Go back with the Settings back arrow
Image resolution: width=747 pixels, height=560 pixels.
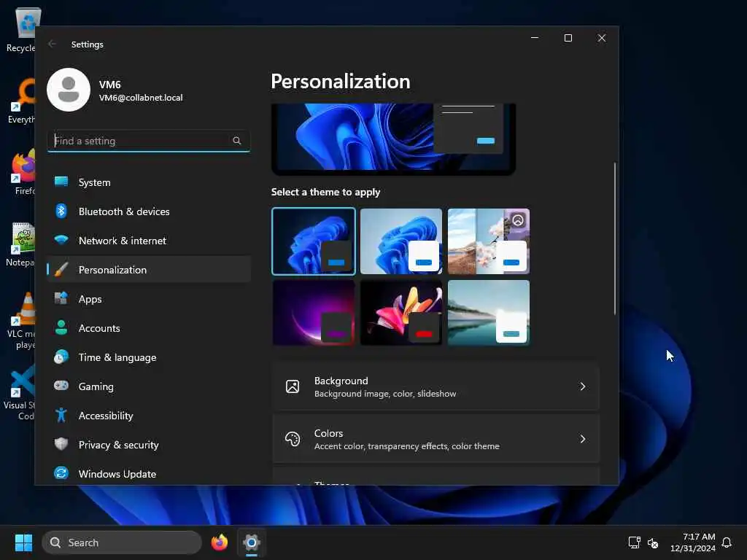(52, 44)
